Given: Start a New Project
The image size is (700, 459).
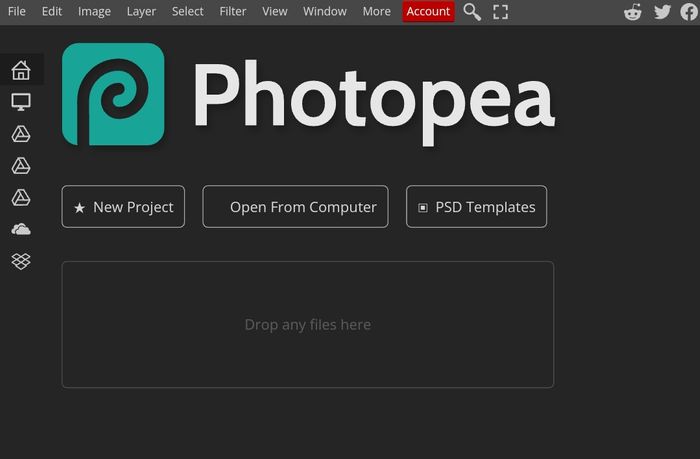Looking at the screenshot, I should click(x=123, y=207).
